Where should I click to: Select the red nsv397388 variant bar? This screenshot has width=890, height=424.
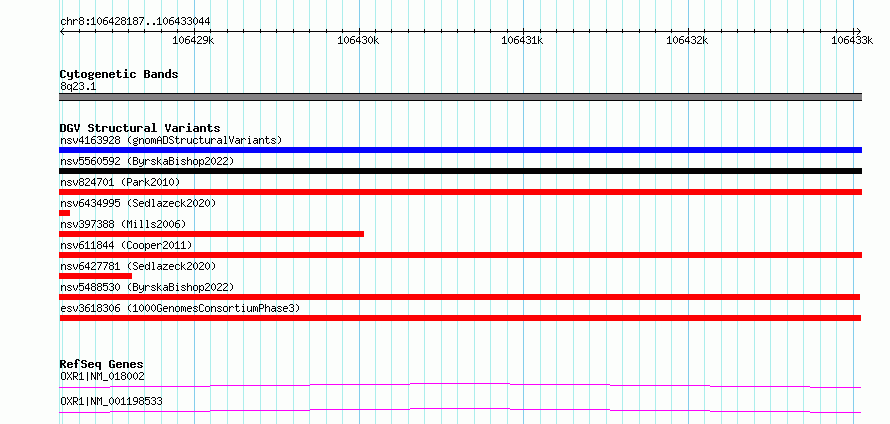click(x=211, y=234)
